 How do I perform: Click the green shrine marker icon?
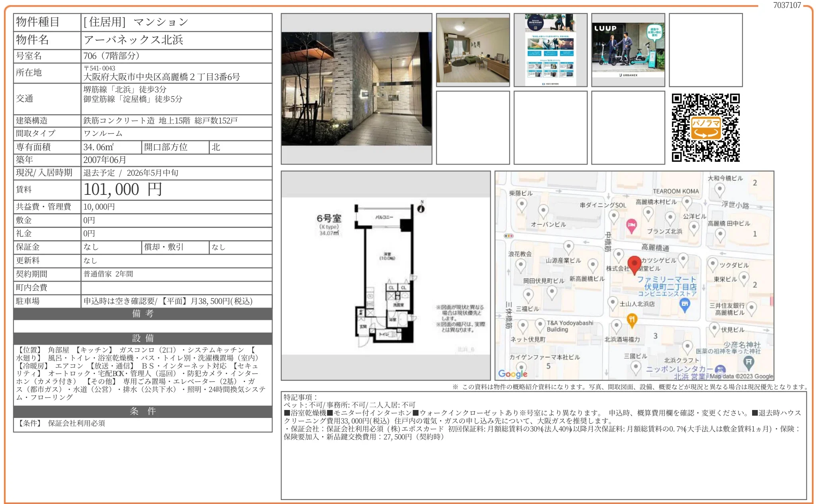coord(748,361)
